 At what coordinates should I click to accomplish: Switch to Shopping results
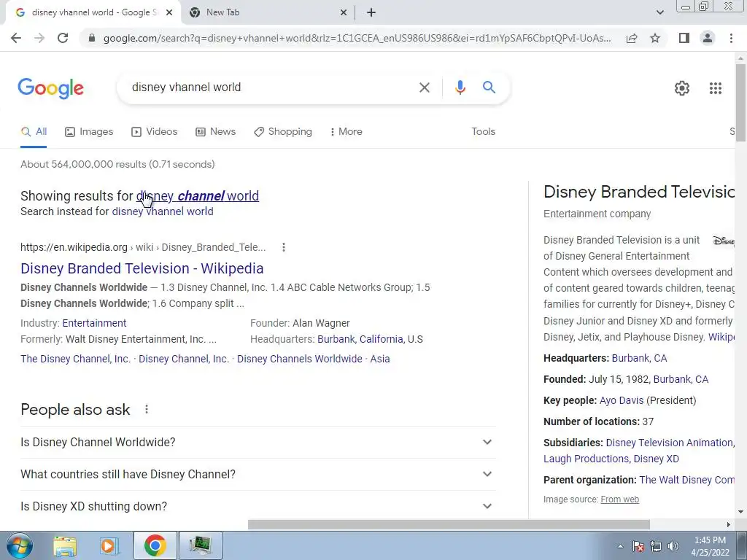pos(283,132)
